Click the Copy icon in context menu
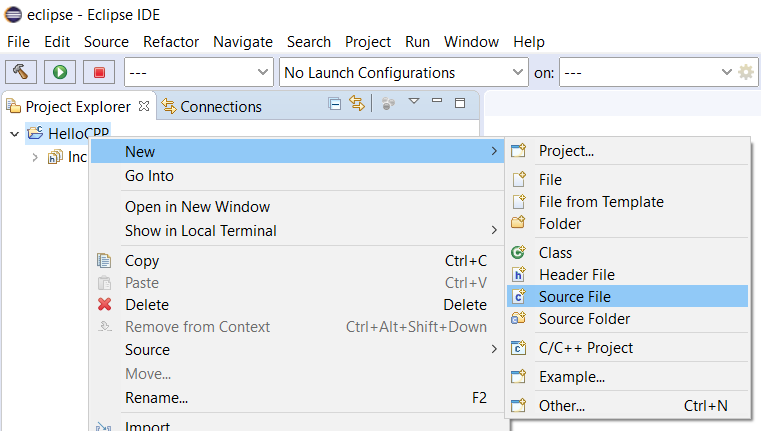 pos(104,261)
